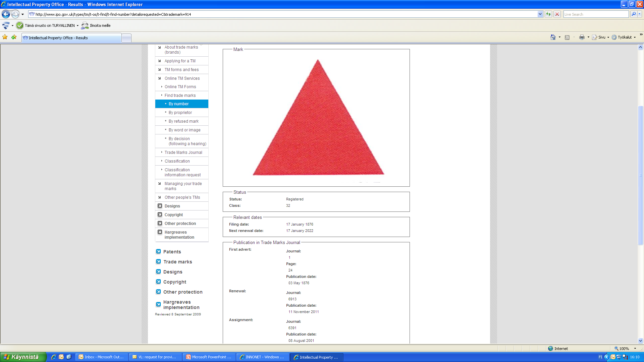
Task: Open 'Other people's TMs' link
Action: click(x=182, y=197)
